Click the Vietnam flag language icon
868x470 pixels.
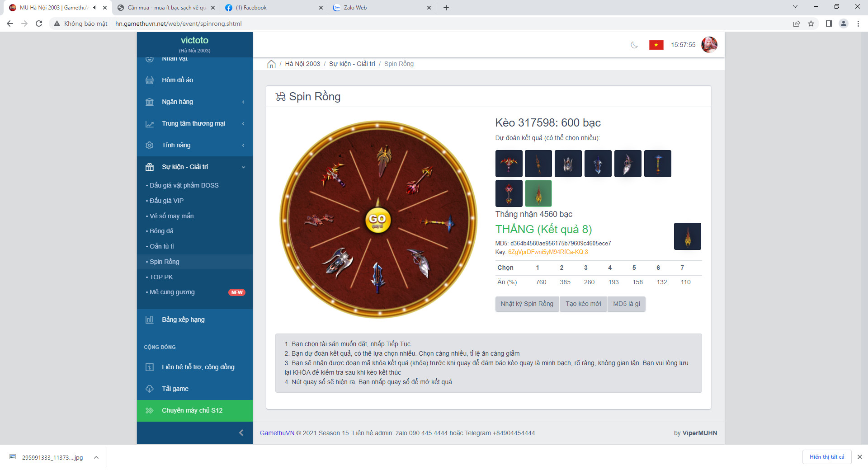click(656, 45)
